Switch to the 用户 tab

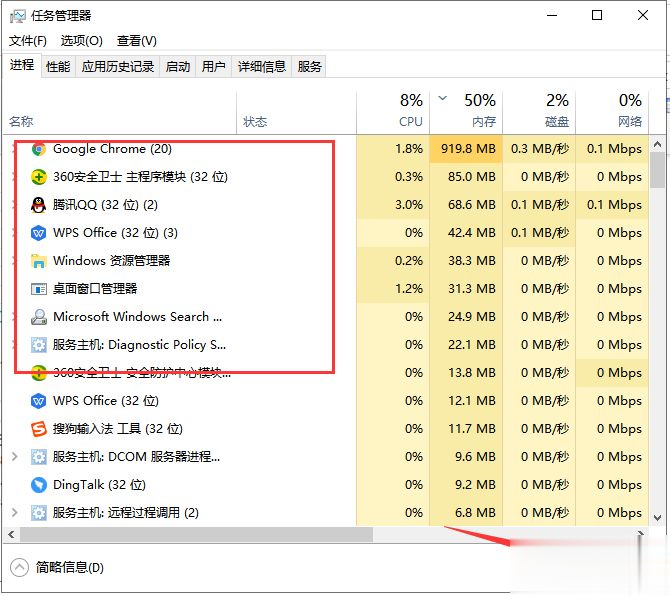(214, 67)
